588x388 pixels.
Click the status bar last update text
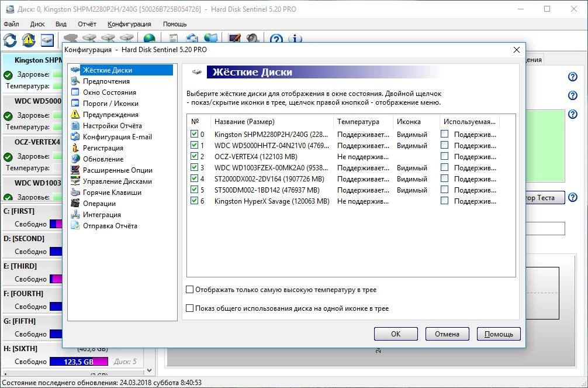[x=102, y=383]
